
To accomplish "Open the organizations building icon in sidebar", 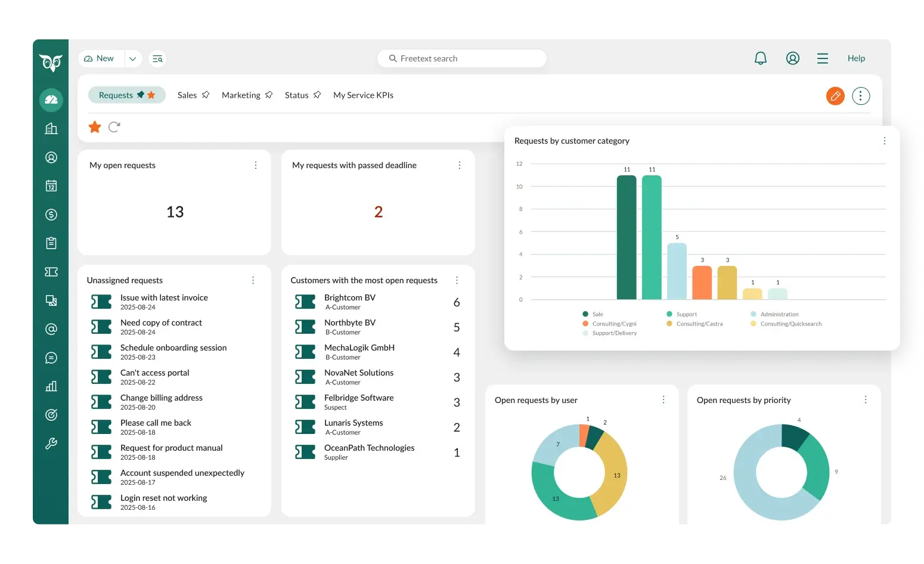I will (x=51, y=128).
